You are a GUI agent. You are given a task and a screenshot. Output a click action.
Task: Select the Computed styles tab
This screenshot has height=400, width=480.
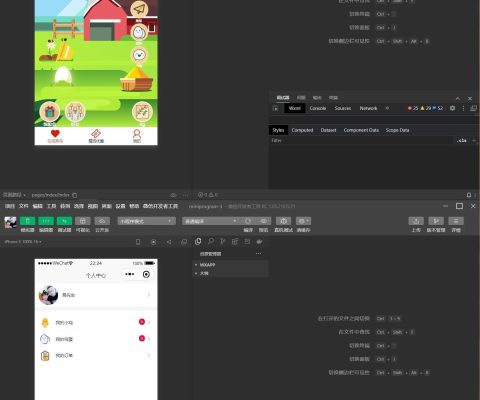coord(302,130)
